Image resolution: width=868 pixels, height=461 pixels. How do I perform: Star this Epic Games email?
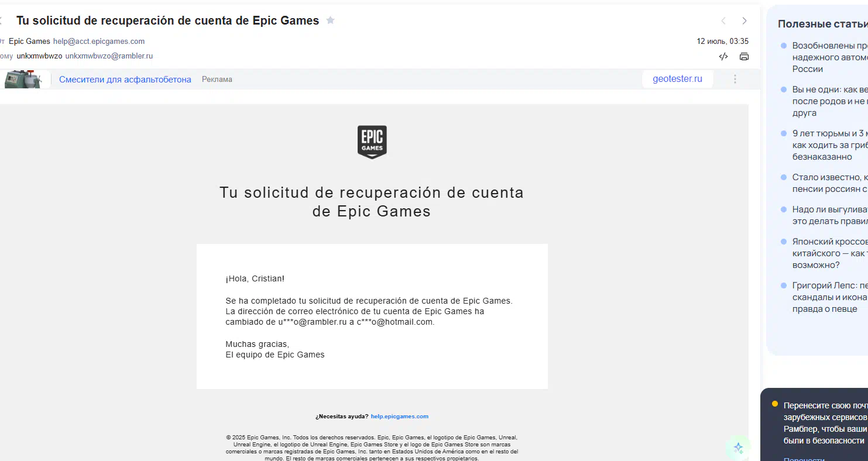330,20
